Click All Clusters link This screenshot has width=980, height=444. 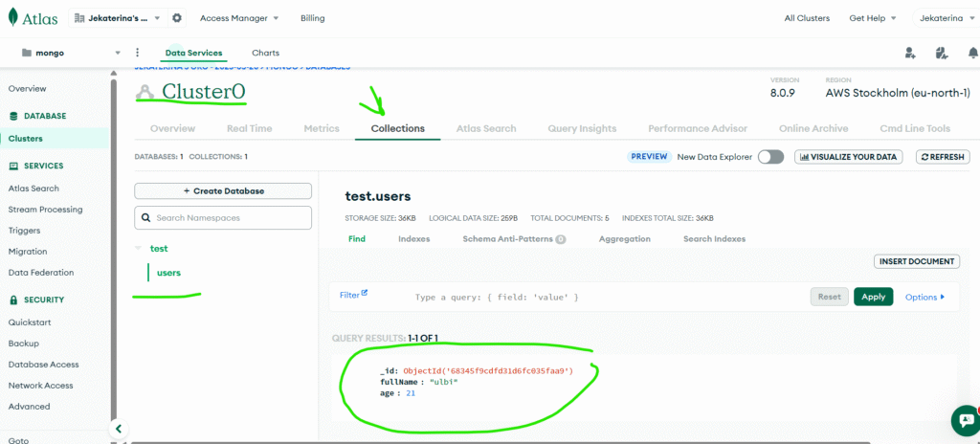click(x=807, y=18)
